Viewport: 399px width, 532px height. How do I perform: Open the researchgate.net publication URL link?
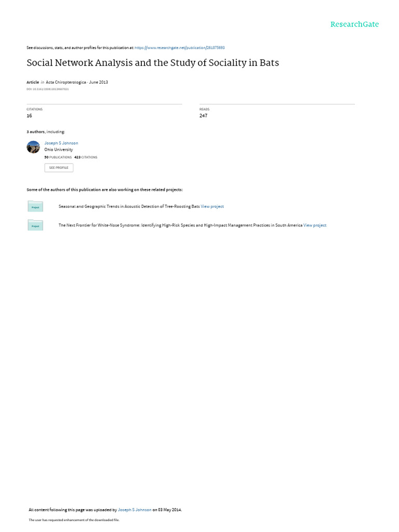coord(179,48)
